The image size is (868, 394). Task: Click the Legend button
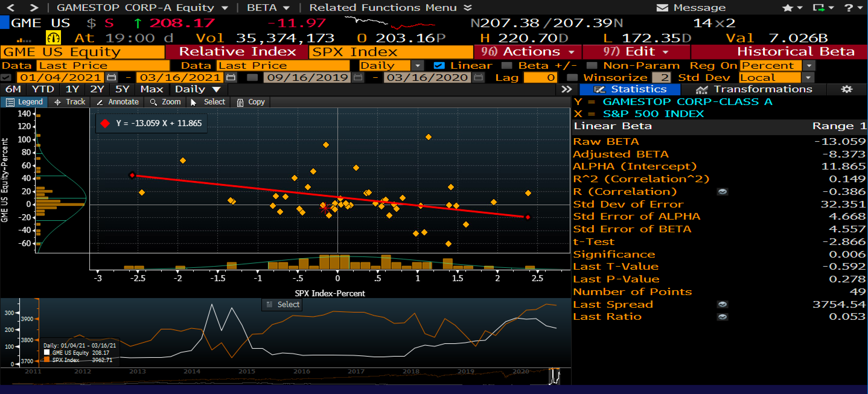[24, 102]
